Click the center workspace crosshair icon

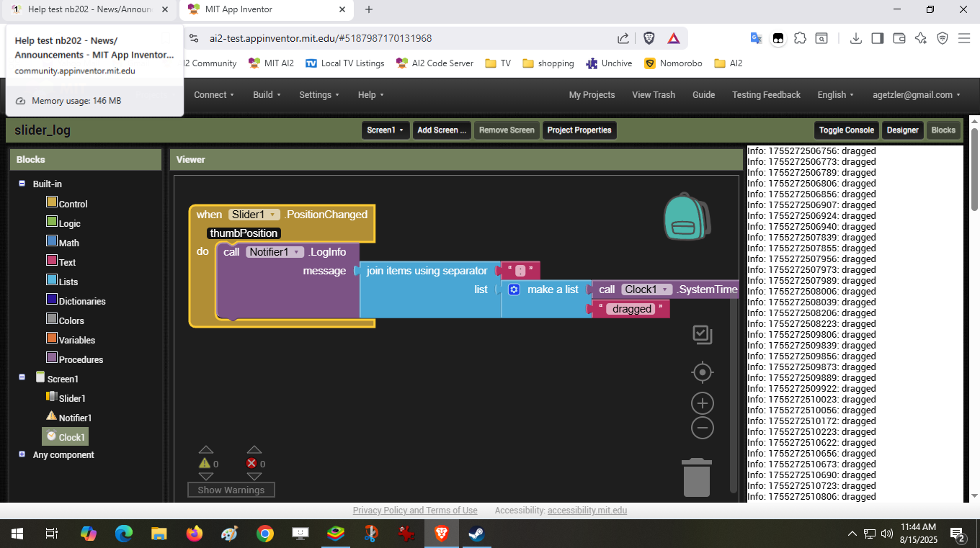(702, 372)
